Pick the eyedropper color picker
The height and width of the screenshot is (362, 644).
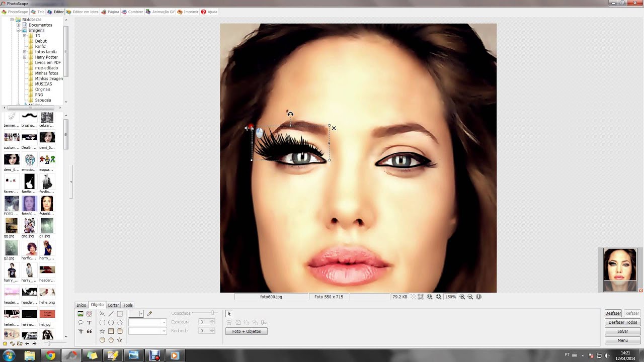[149, 314]
